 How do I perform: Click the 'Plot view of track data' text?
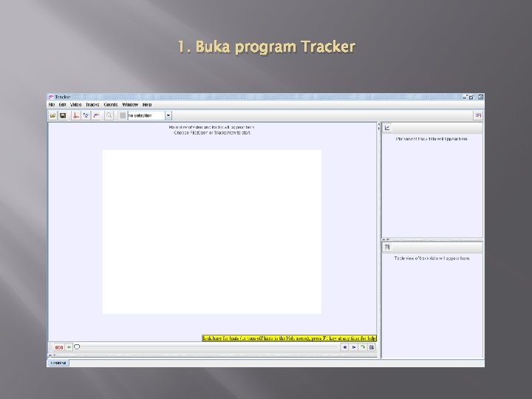(432, 139)
